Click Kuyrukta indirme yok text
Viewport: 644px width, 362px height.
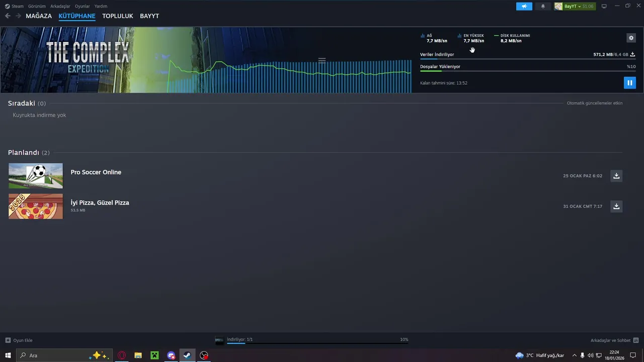pyautogui.click(x=39, y=115)
